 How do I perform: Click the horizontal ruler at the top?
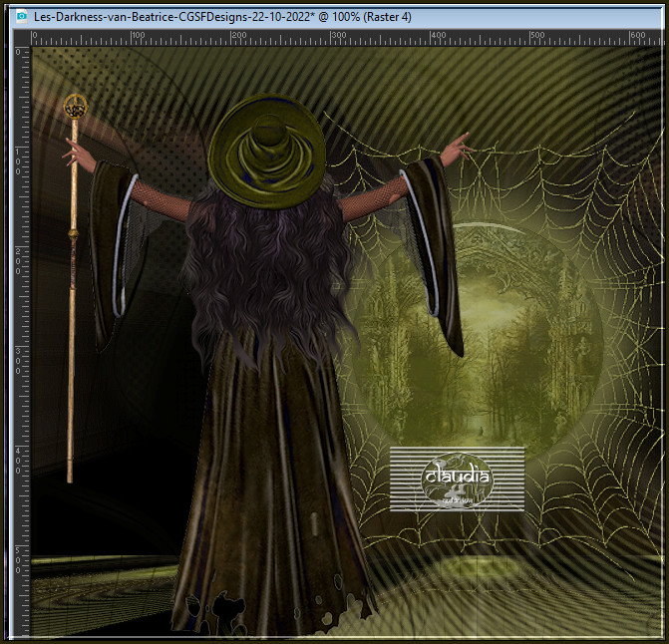click(347, 38)
